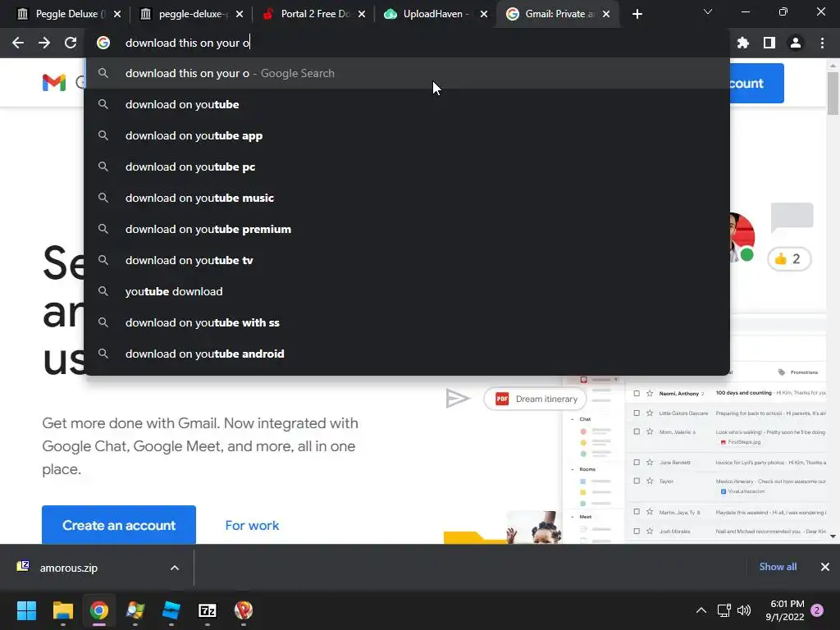Select 'download on youtube android' suggestion

pyautogui.click(x=407, y=354)
